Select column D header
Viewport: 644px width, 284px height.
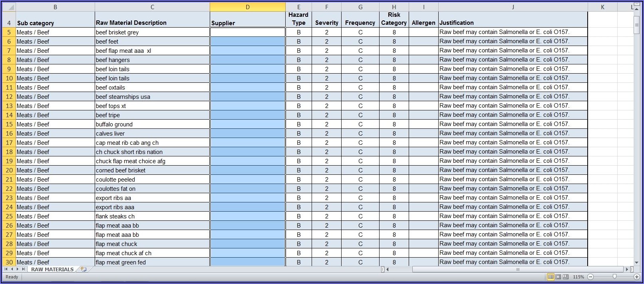coord(247,7)
